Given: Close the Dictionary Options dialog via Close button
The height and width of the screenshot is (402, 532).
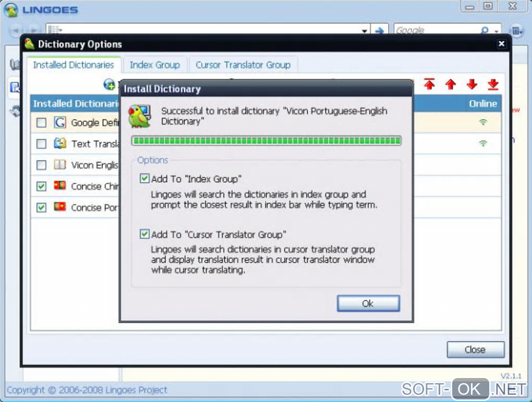Looking at the screenshot, I should click(475, 349).
